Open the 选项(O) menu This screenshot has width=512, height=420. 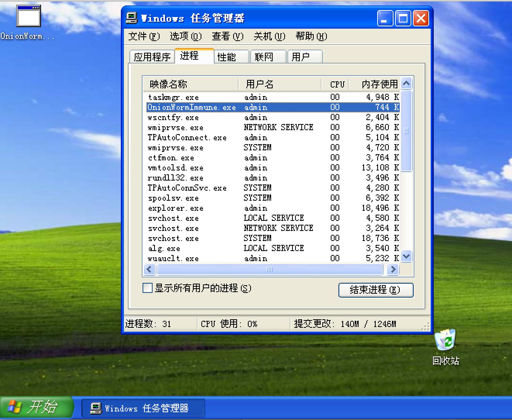click(186, 36)
